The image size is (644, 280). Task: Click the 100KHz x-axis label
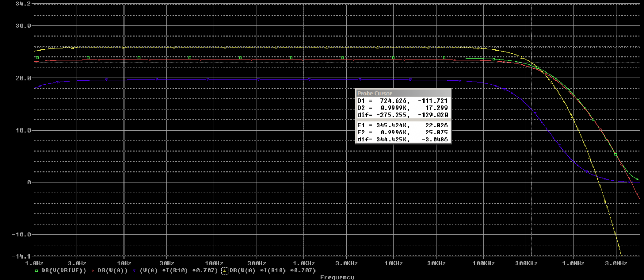(483, 264)
